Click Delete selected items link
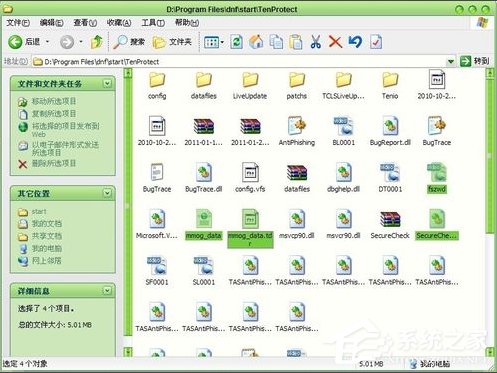Screen dimensions: 497x373 (x=54, y=163)
